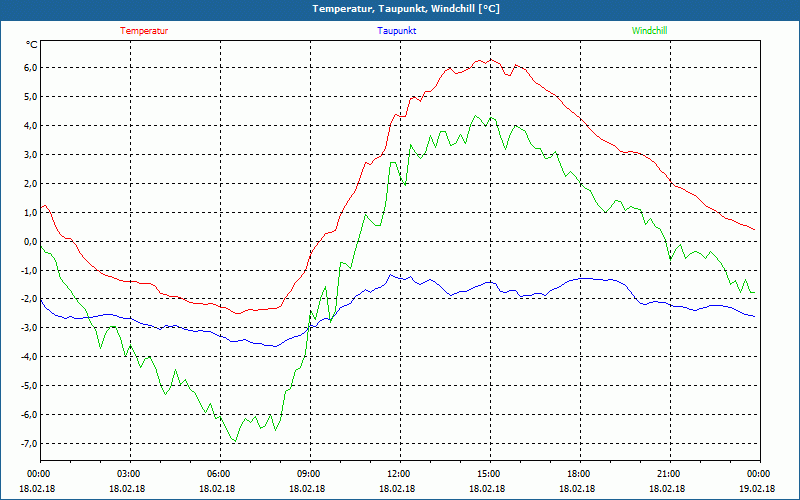Select the red 'Temperatur' legend label
The width and height of the screenshot is (800, 500).
[x=144, y=31]
